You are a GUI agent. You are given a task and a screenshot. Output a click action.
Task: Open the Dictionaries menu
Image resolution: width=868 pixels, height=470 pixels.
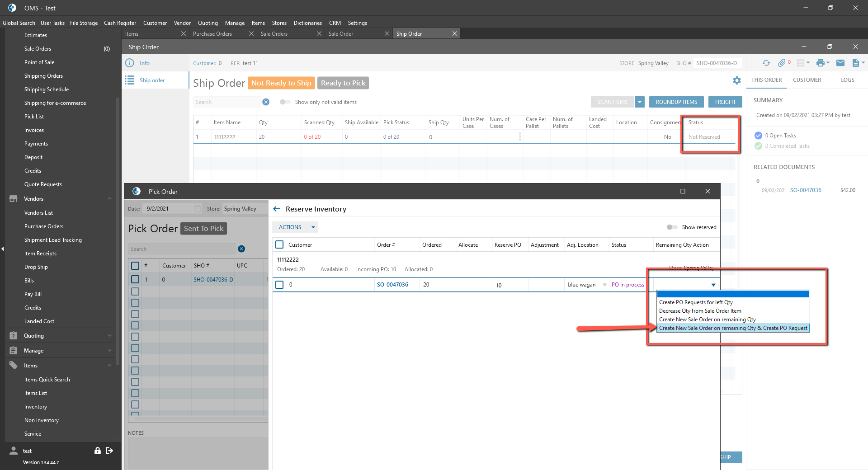[x=307, y=23]
